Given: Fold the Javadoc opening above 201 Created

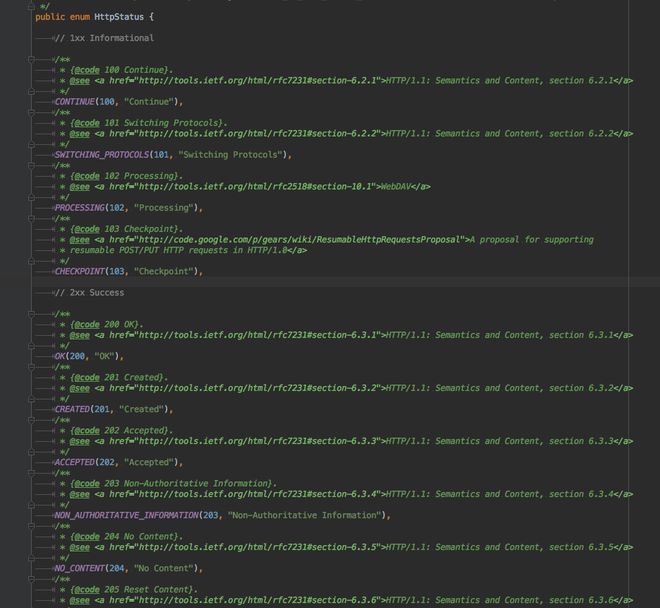Looking at the screenshot, I should pyautogui.click(x=31, y=367).
